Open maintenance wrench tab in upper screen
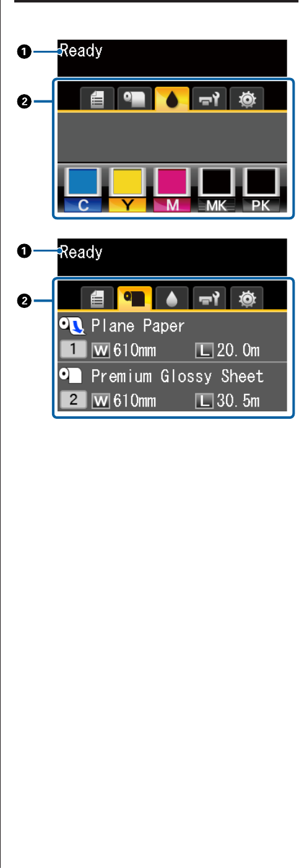The height and width of the screenshot is (868, 299). tap(210, 98)
